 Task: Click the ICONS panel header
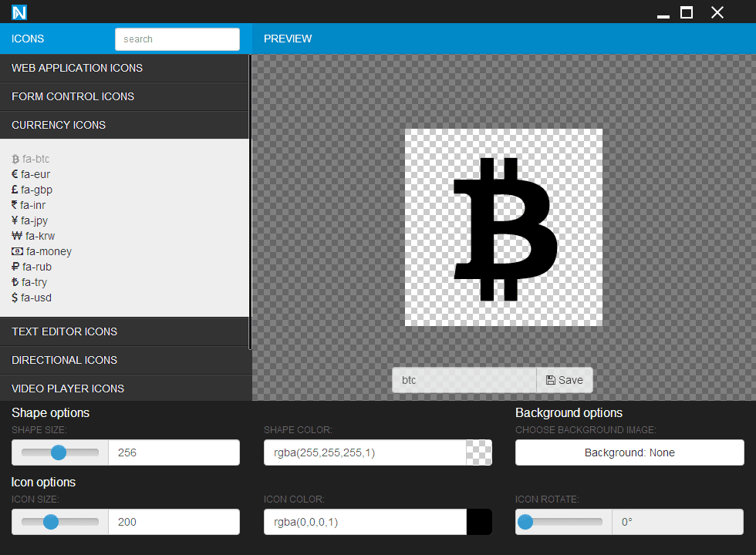28,39
